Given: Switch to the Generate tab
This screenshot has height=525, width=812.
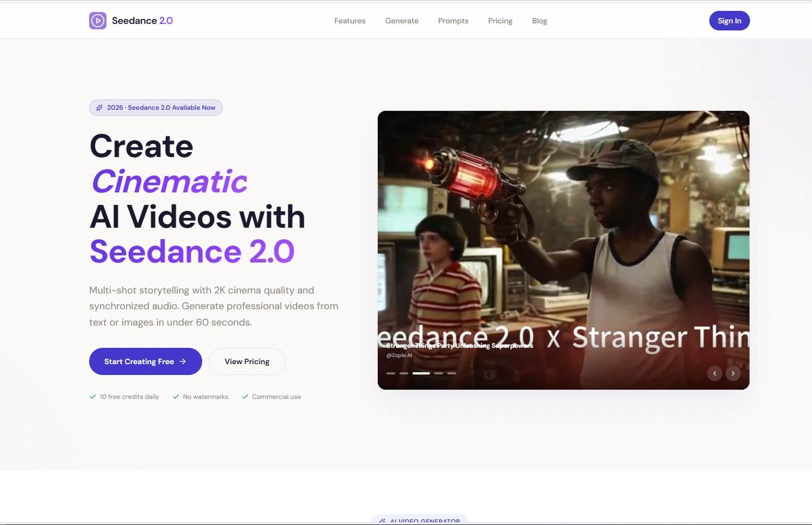Looking at the screenshot, I should tap(402, 21).
